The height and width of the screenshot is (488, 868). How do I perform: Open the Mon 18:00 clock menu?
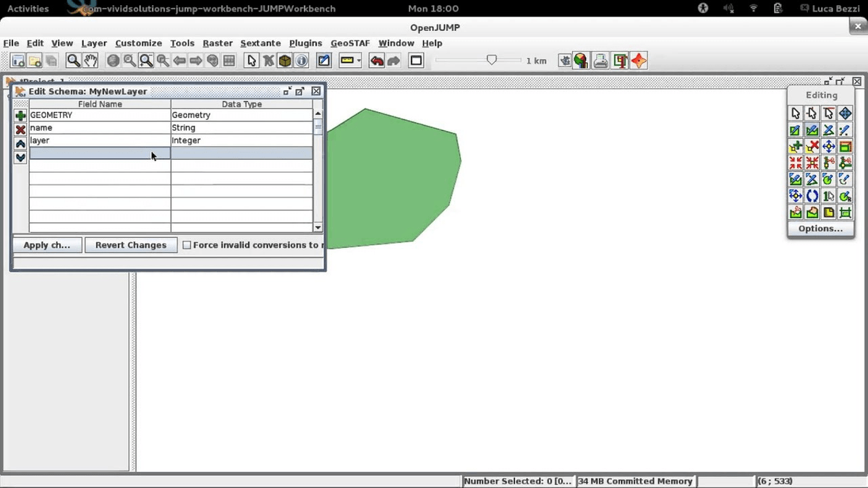click(433, 9)
